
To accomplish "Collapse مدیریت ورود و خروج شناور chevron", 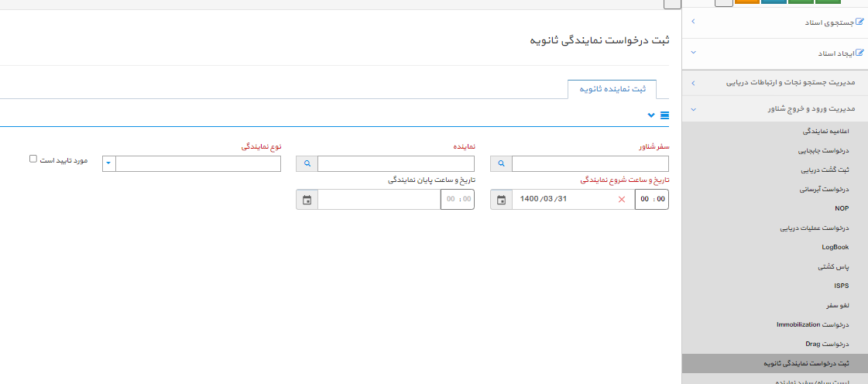I will [693, 109].
